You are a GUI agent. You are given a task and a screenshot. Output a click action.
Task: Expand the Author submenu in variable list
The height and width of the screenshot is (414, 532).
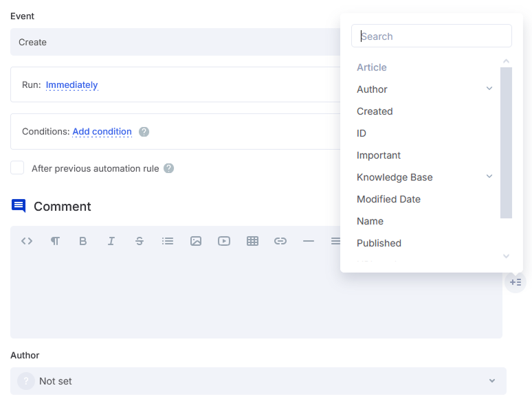pyautogui.click(x=489, y=89)
